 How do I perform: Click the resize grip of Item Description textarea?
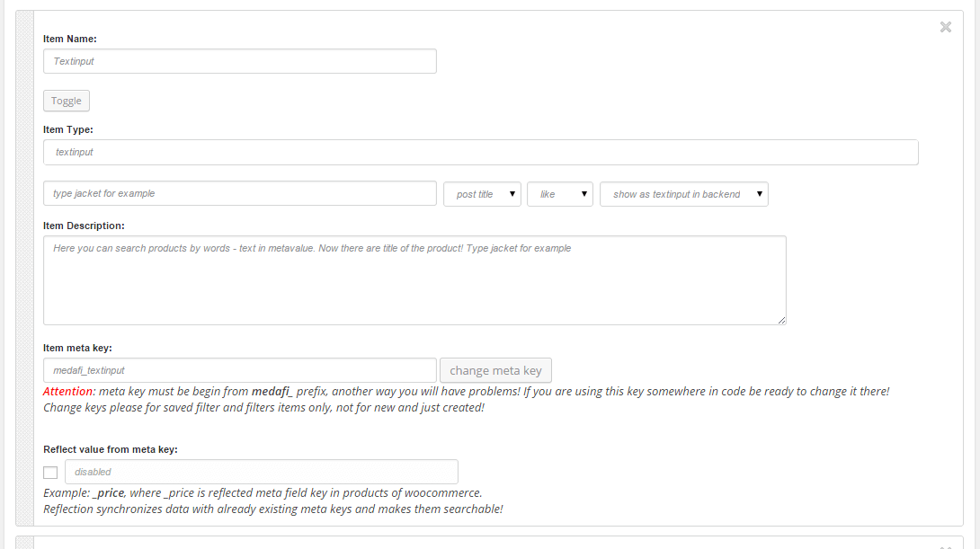[781, 320]
